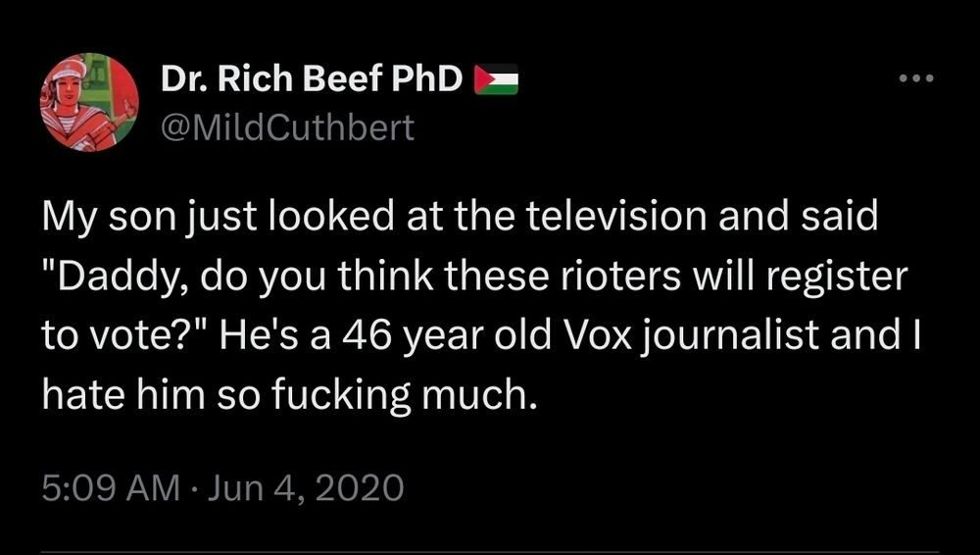Click the word television in the tweet
Screen dimensions: 980x555
tap(616, 216)
